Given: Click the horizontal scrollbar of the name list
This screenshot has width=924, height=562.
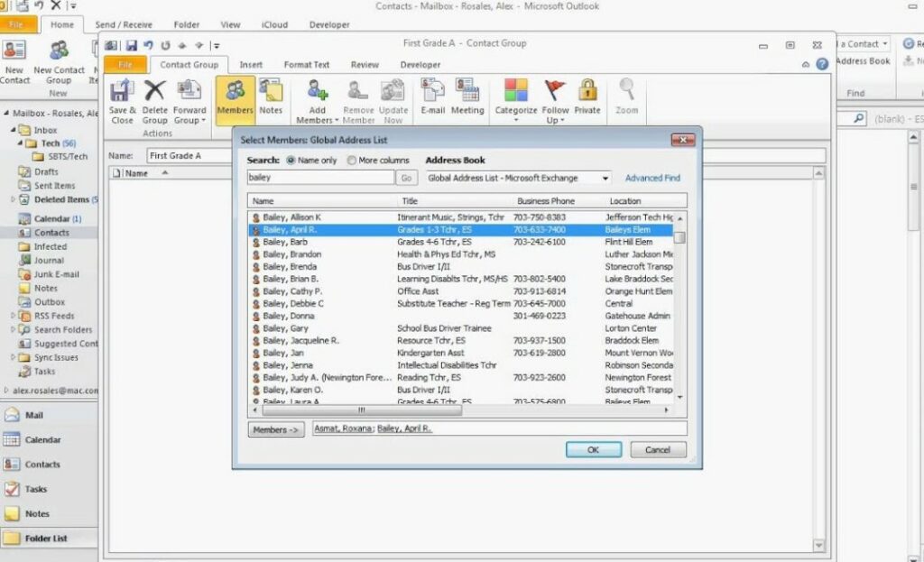Looking at the screenshot, I should 361,410.
